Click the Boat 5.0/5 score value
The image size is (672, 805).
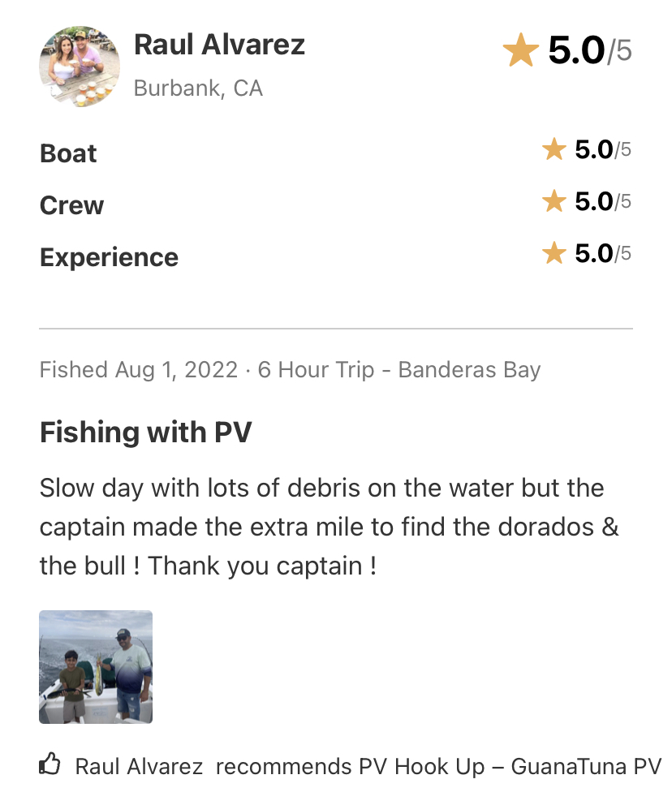point(603,149)
